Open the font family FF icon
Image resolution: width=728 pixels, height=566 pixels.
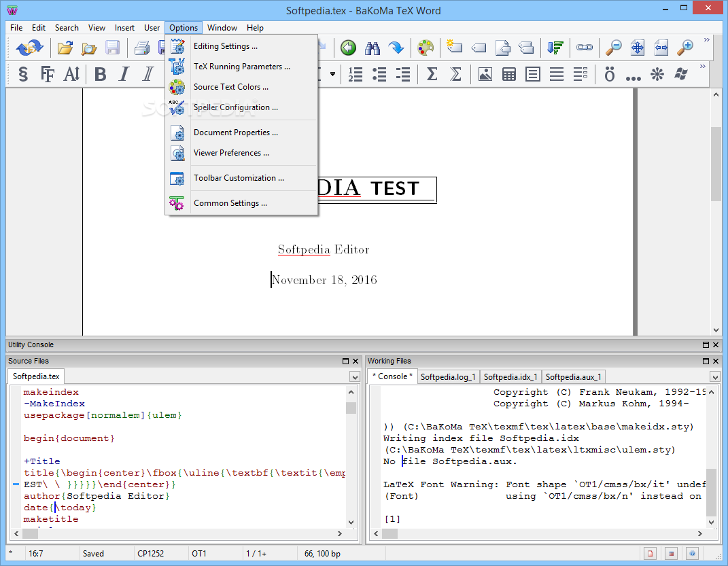coord(48,74)
